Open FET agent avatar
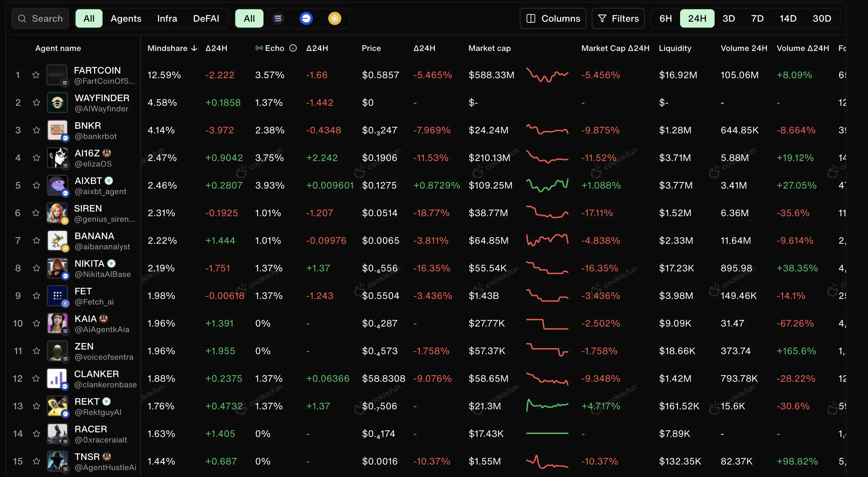Image resolution: width=868 pixels, height=477 pixels. click(x=57, y=296)
